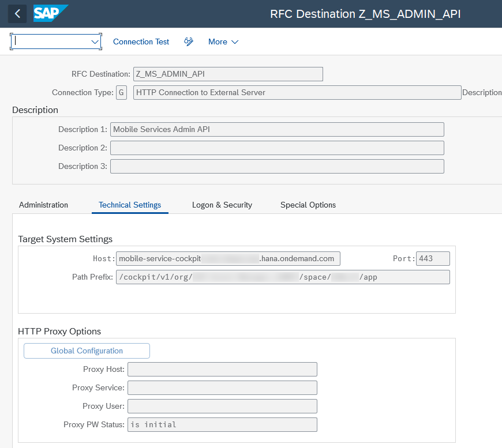Click the Target System Settings heading

65,239
